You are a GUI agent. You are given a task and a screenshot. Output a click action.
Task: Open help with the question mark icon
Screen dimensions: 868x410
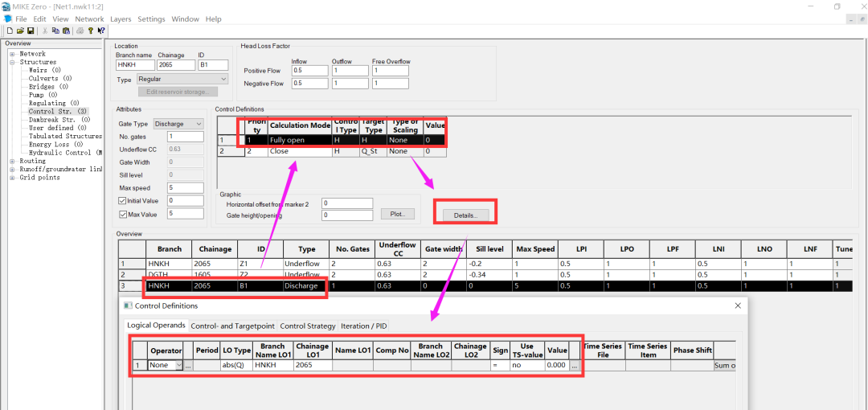(x=91, y=31)
